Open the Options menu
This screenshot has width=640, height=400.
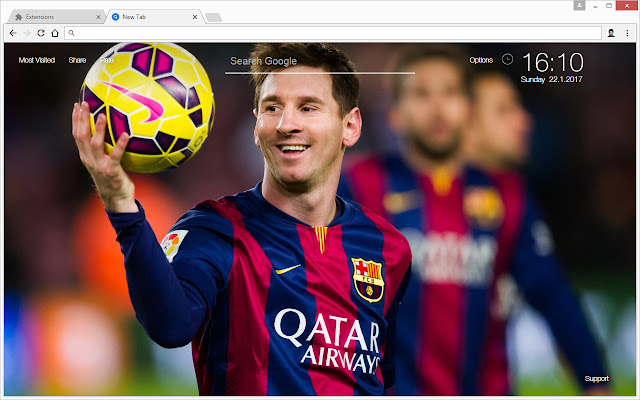481,60
